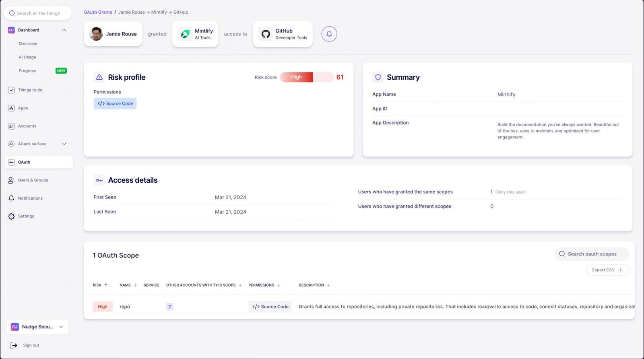644x359 pixels.
Task: Sort table by PERMISSIONS column arrow
Action: tap(279, 285)
